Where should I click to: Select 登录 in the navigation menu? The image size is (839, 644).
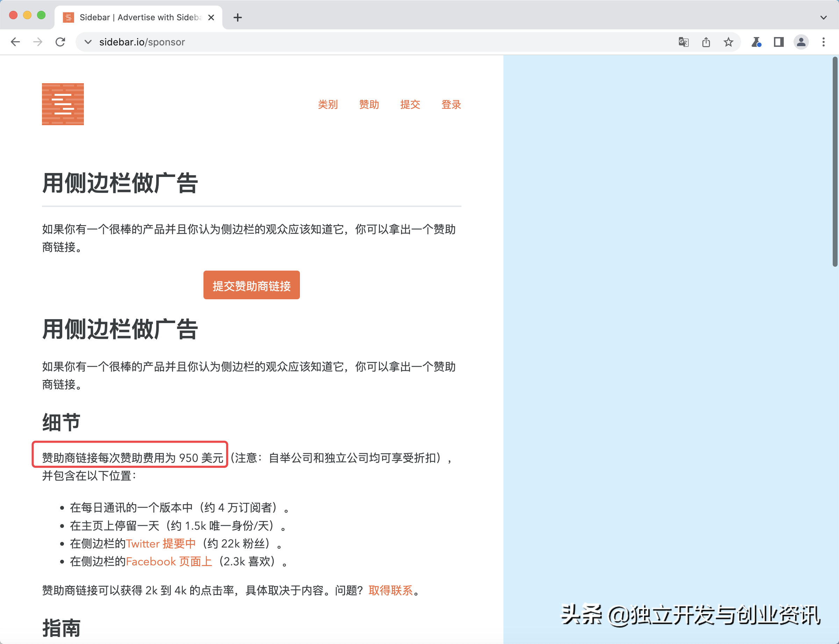451,105
